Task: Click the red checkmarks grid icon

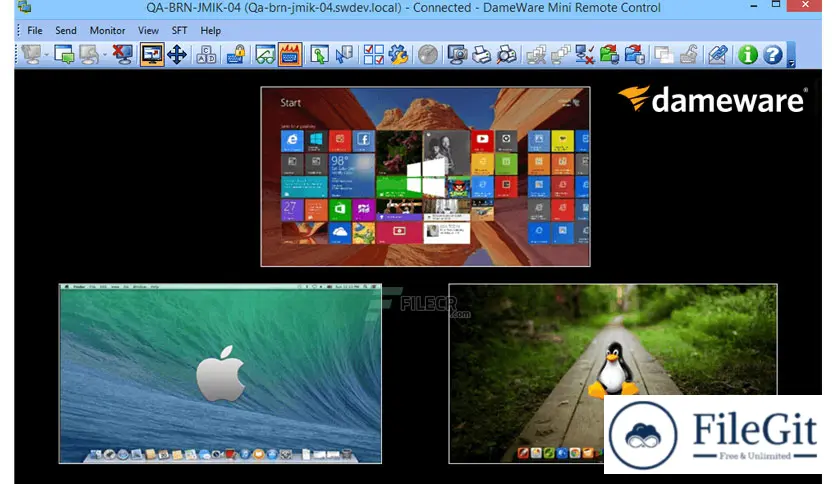Action: 373,54
